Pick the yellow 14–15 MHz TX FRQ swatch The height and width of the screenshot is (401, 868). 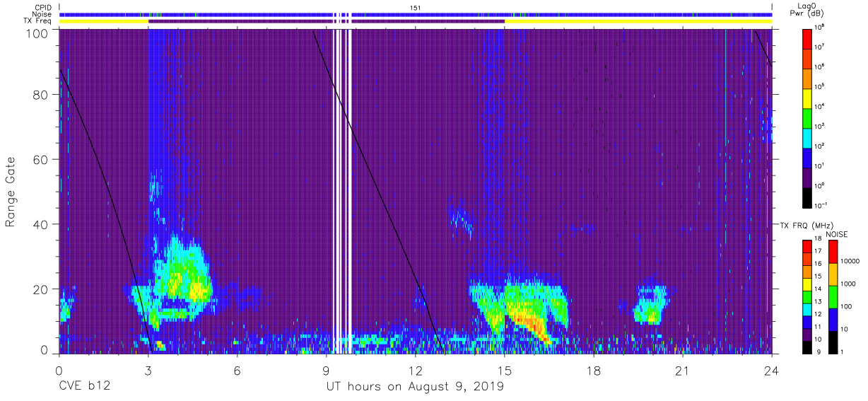point(807,283)
